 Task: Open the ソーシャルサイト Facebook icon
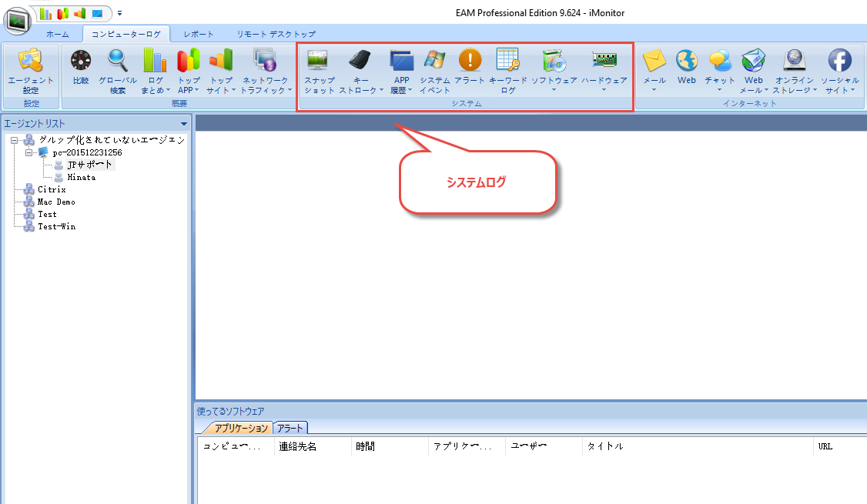[839, 61]
